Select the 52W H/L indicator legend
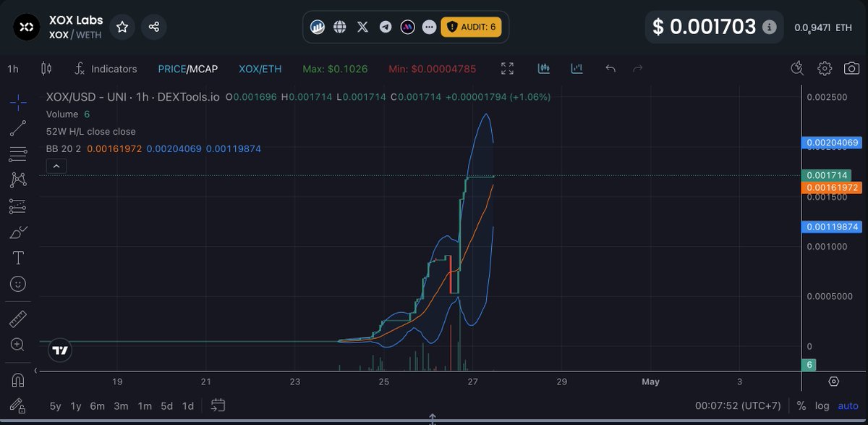 coord(90,132)
